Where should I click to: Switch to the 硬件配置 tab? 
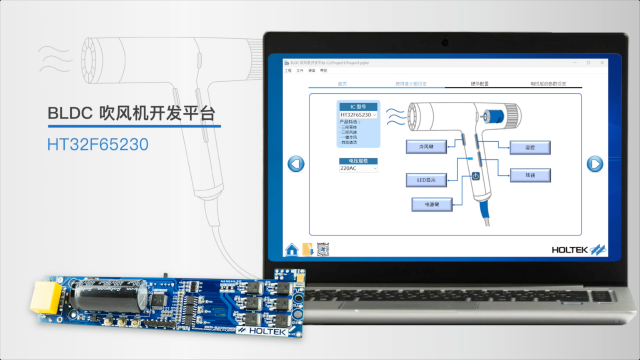479,83
